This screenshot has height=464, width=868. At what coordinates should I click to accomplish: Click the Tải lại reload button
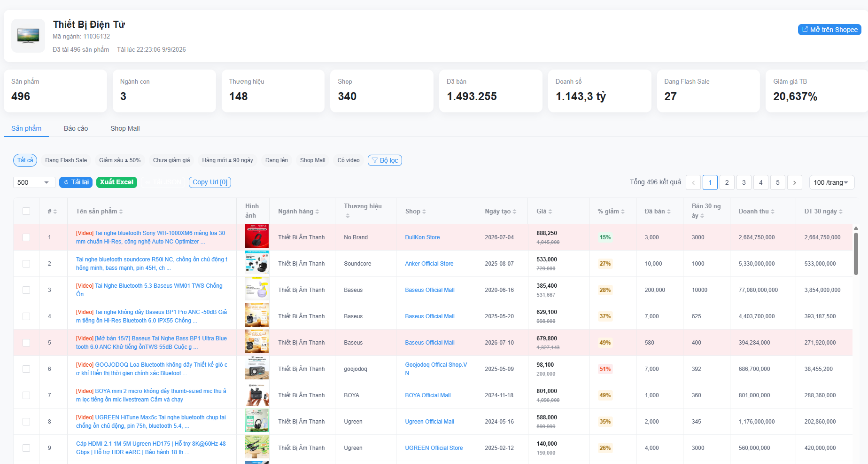76,182
